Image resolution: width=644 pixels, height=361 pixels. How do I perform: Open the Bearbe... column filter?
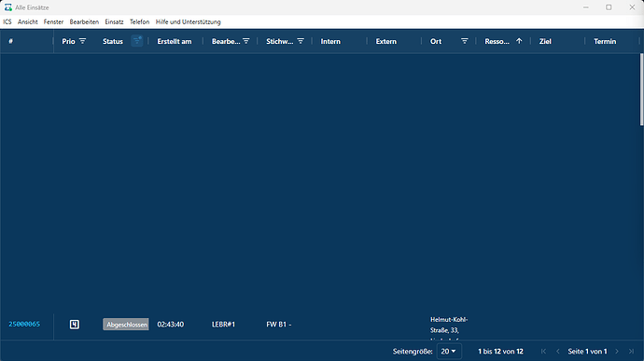[246, 41]
